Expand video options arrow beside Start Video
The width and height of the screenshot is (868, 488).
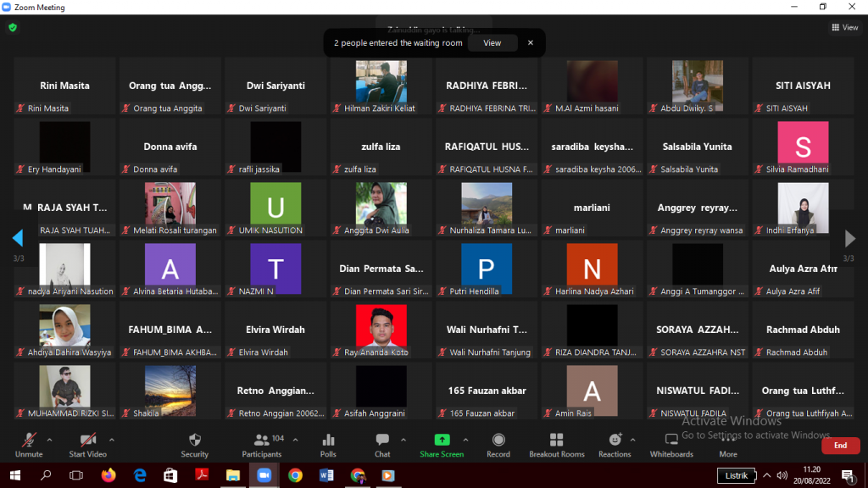(x=111, y=440)
